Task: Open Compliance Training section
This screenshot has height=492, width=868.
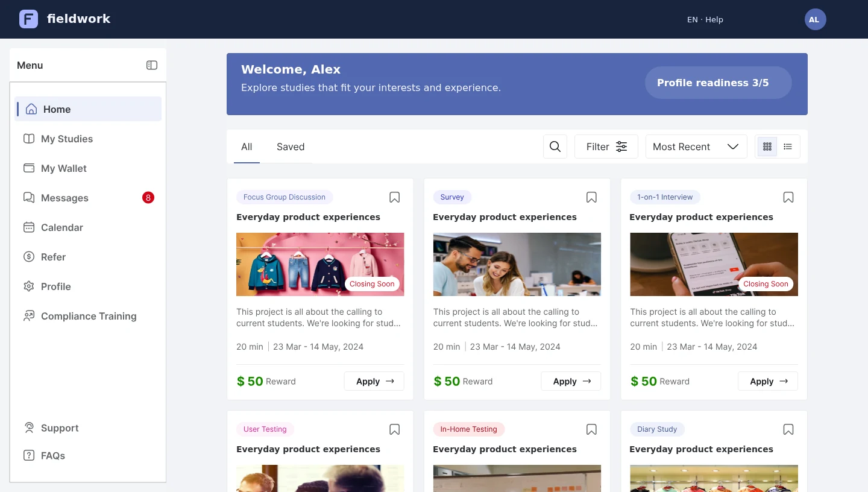Action: click(88, 316)
